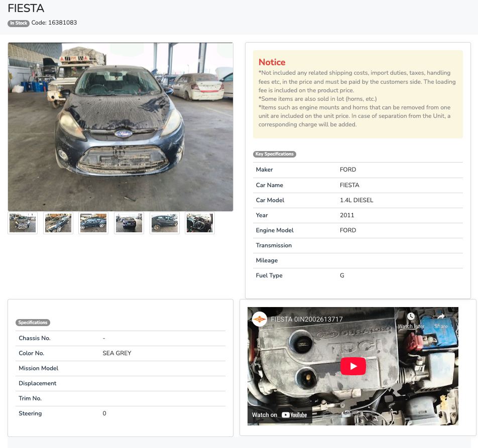The height and width of the screenshot is (448, 478).
Task: Click the Year value 2011
Action: tap(347, 215)
